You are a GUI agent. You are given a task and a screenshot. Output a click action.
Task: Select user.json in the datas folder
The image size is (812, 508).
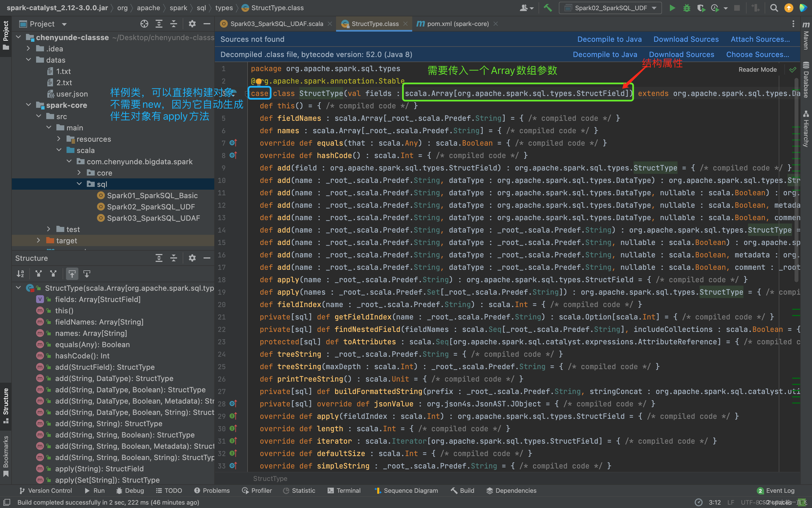(72, 94)
